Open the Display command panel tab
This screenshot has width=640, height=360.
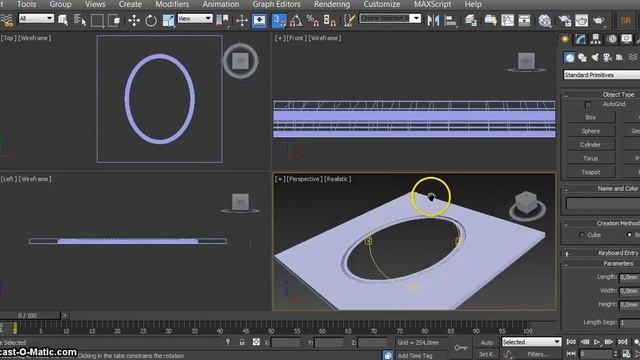(x=627, y=39)
